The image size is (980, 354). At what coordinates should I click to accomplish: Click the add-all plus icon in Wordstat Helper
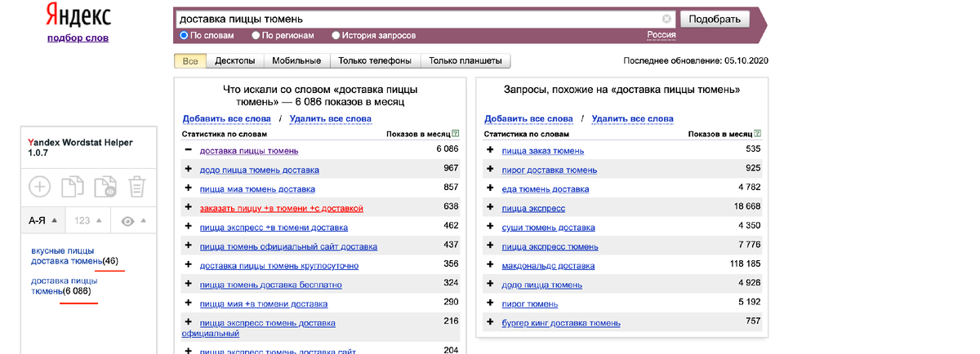point(40,187)
